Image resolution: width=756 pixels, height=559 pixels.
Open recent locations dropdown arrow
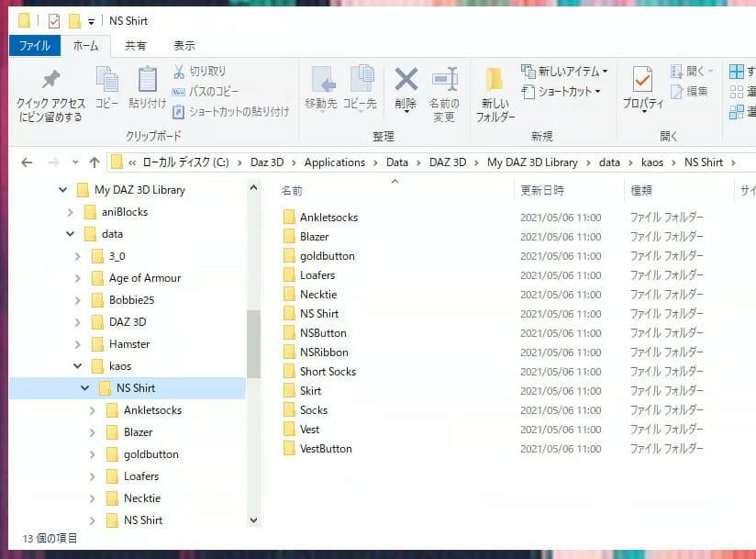point(75,162)
